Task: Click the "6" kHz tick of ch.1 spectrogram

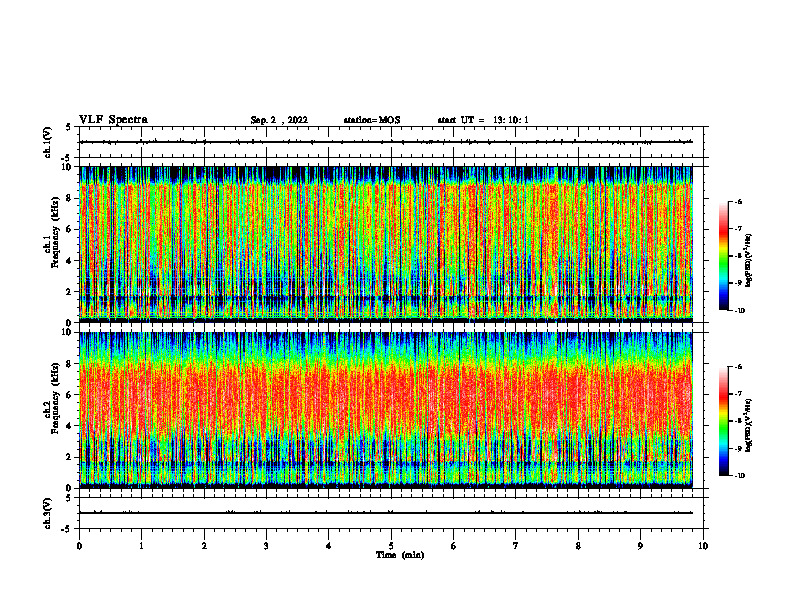Action: [69, 229]
